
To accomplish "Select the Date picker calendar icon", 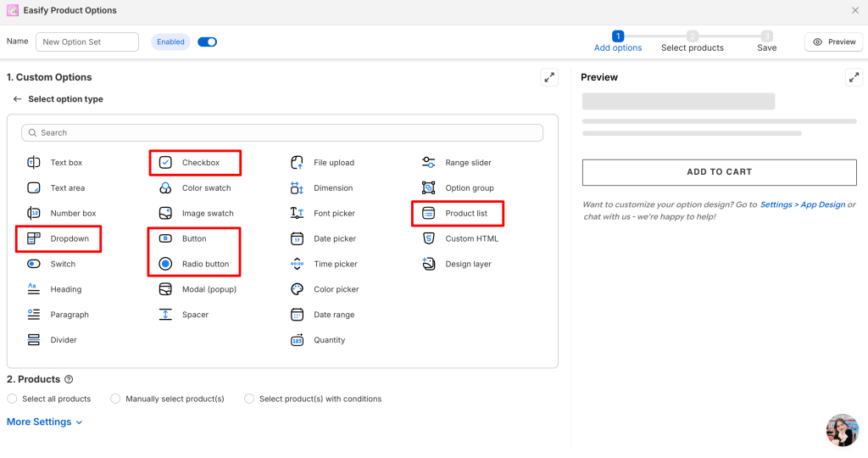I will click(297, 239).
